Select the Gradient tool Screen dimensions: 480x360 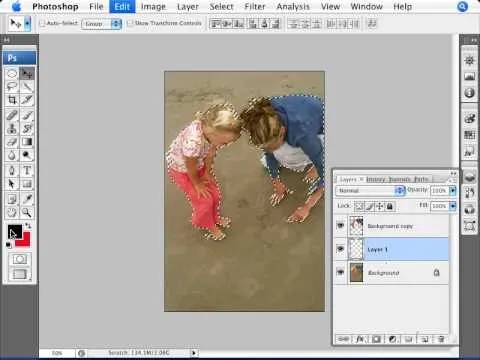pyautogui.click(x=27, y=142)
